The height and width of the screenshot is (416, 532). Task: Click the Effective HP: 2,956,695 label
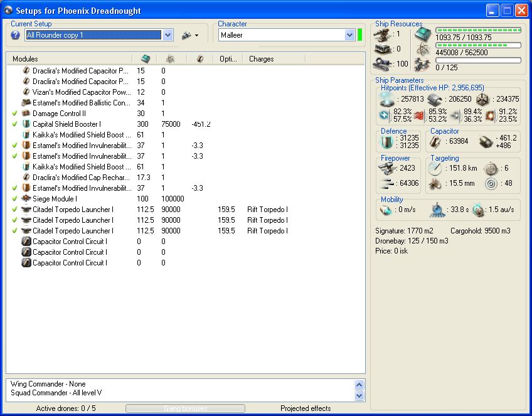click(446, 88)
